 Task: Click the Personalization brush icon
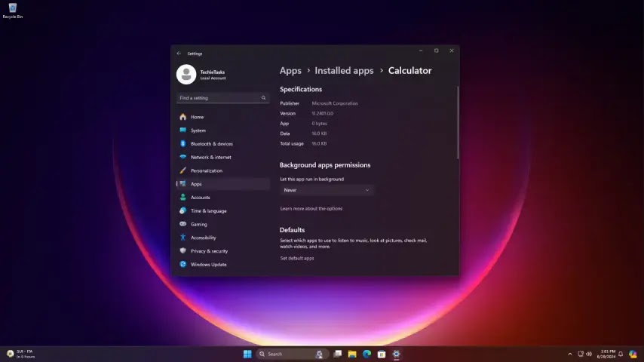click(182, 170)
